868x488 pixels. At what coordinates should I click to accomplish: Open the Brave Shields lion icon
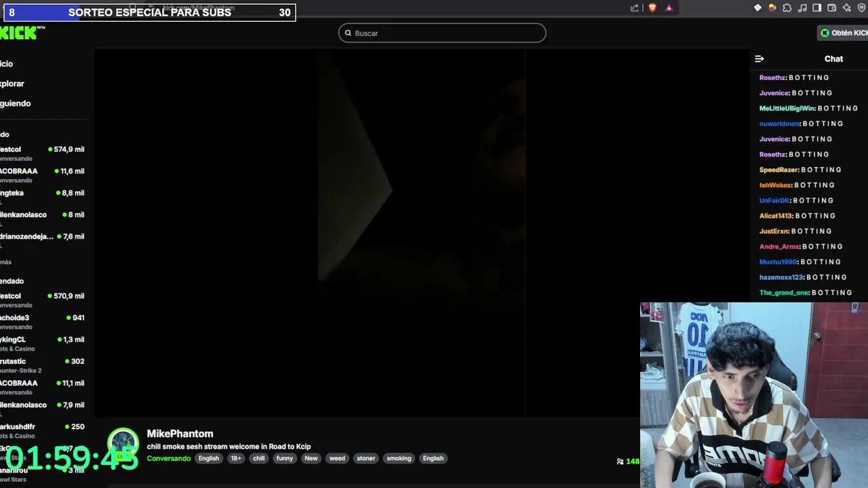[x=652, y=8]
